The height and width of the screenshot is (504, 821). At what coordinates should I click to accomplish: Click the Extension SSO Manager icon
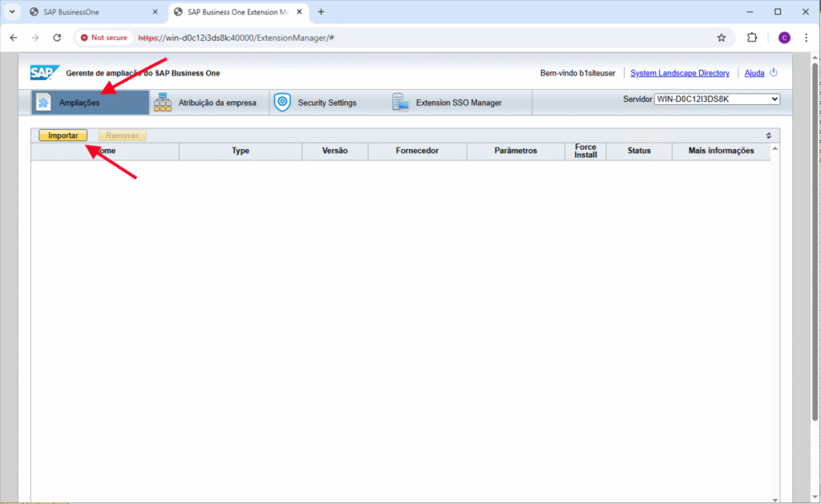pyautogui.click(x=400, y=103)
